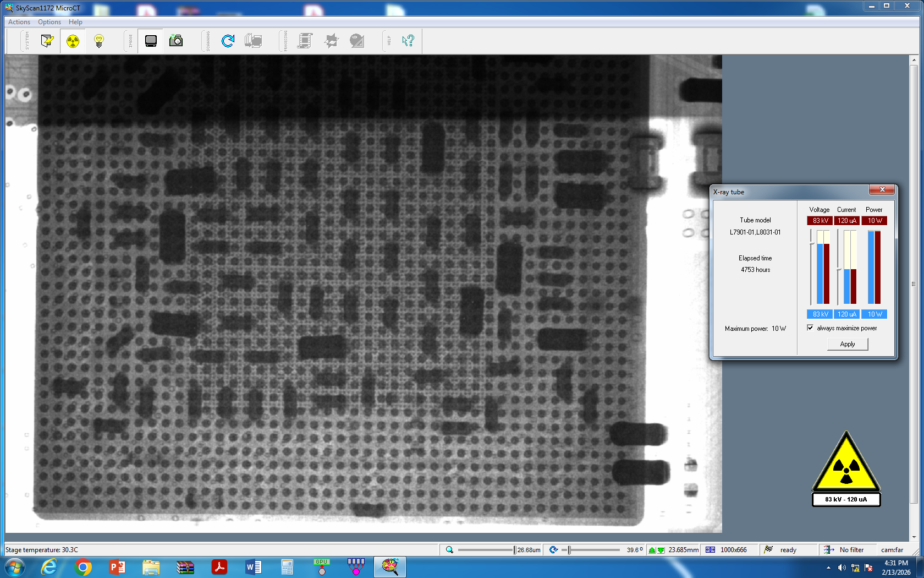Click the light bulb toolbar icon

click(99, 41)
